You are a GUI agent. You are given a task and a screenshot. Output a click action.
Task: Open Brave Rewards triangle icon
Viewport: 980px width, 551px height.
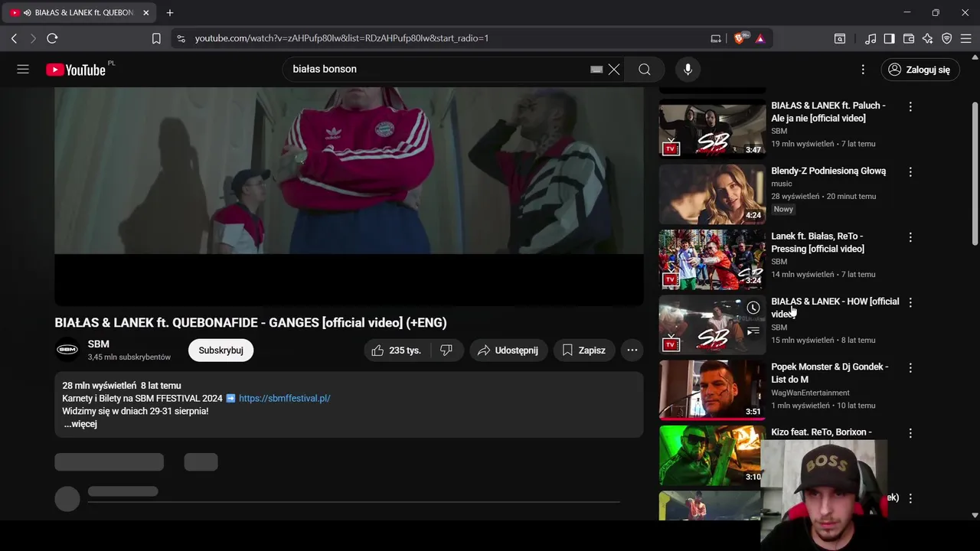[760, 38]
